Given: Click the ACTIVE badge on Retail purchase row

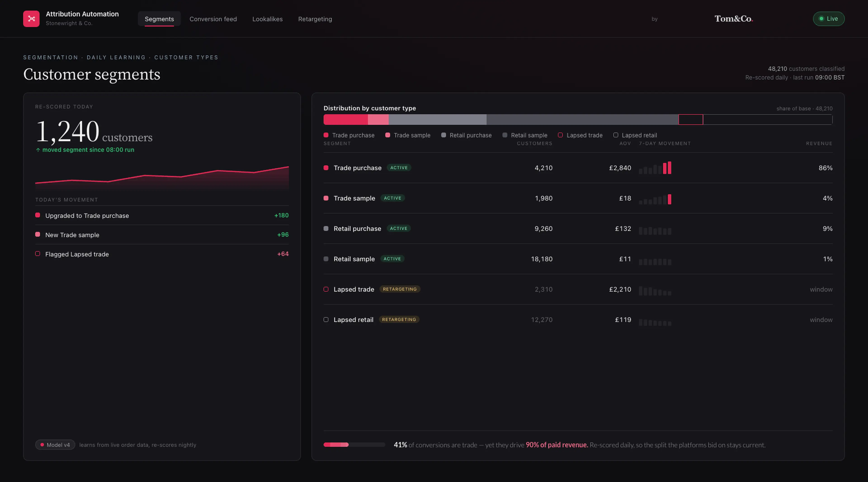Looking at the screenshot, I should (399, 228).
